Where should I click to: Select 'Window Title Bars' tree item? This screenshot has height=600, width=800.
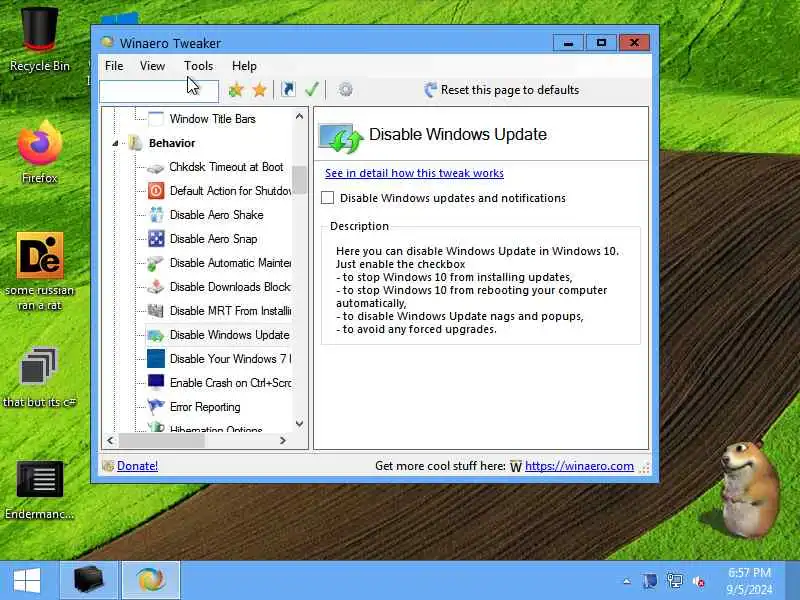tap(212, 119)
